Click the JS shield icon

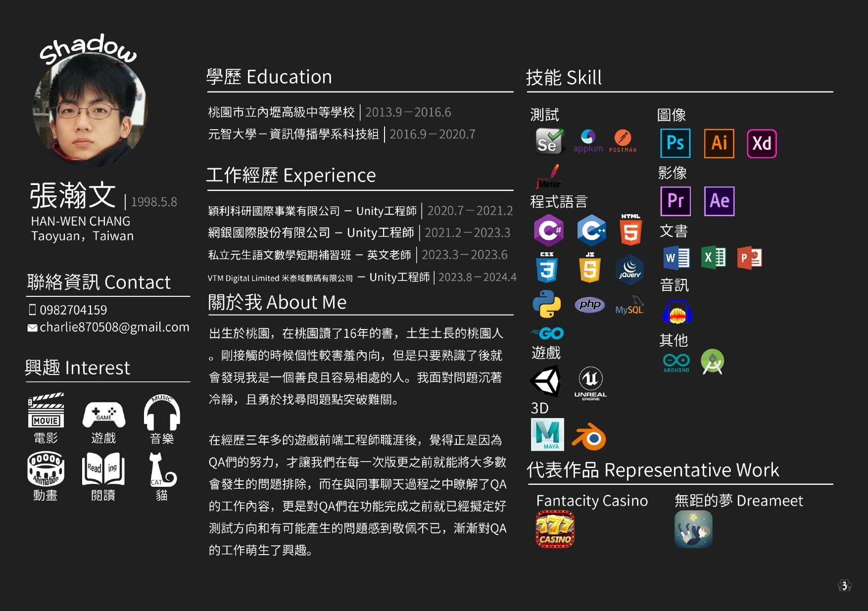click(x=590, y=267)
